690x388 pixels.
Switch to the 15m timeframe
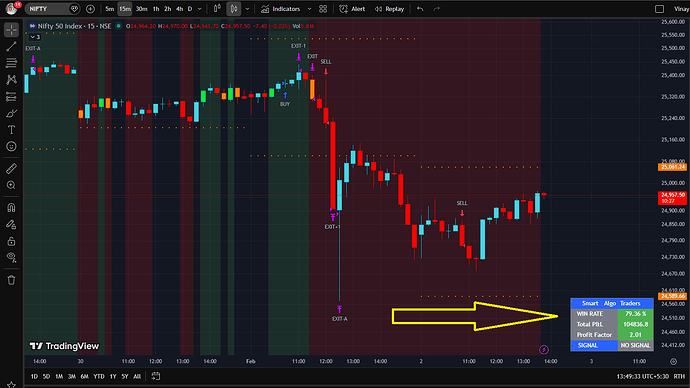click(125, 9)
